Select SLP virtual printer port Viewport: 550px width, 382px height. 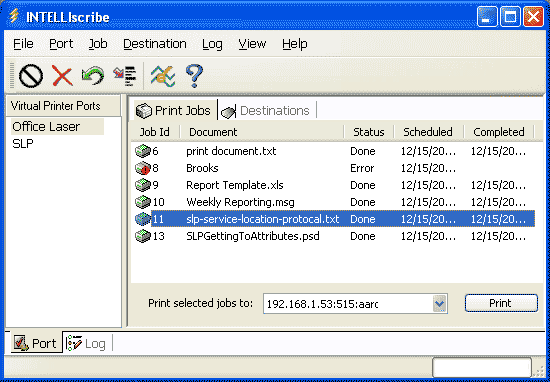(x=23, y=144)
